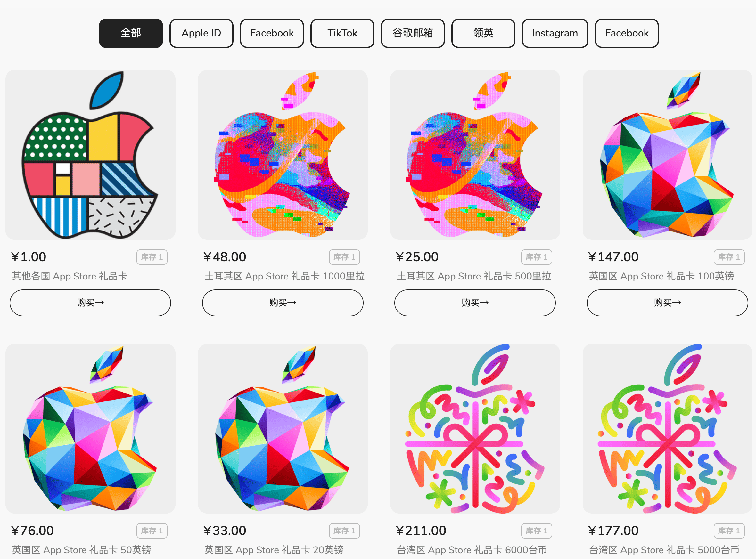The width and height of the screenshot is (756, 559).
Task: Click 购买 button for ¥1.00 gift card
Action: 90,303
